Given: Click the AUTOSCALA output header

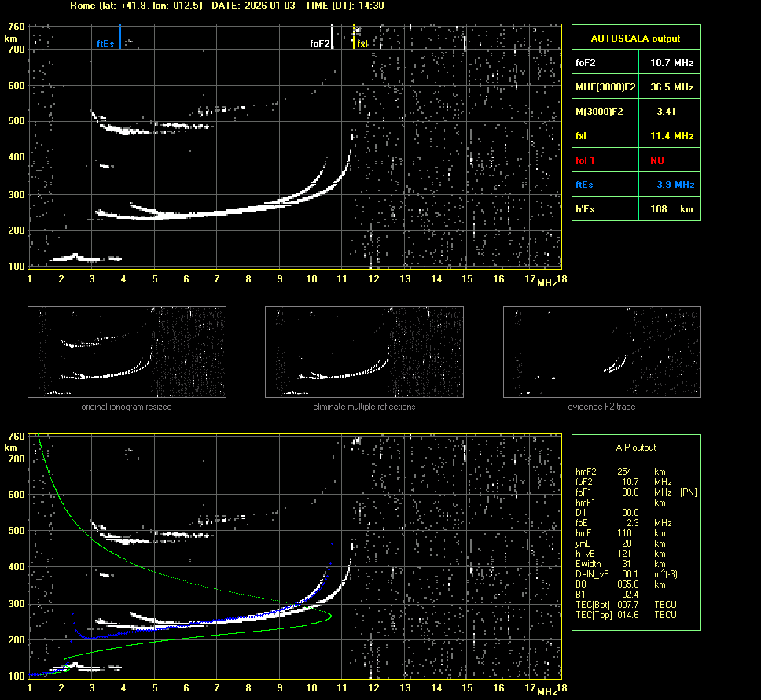Looking at the screenshot, I should [x=635, y=38].
